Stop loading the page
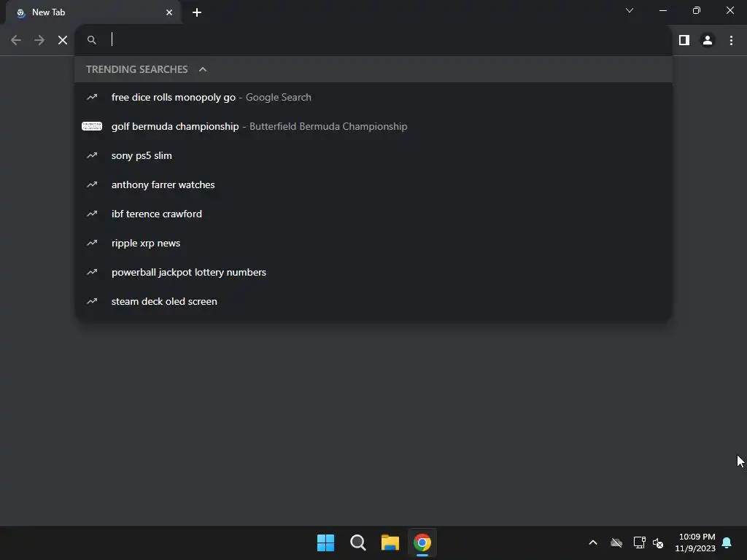 63,41
